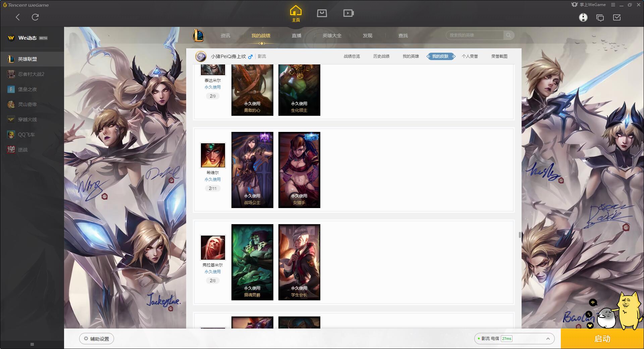Switch to the 资讯 tab

[225, 36]
